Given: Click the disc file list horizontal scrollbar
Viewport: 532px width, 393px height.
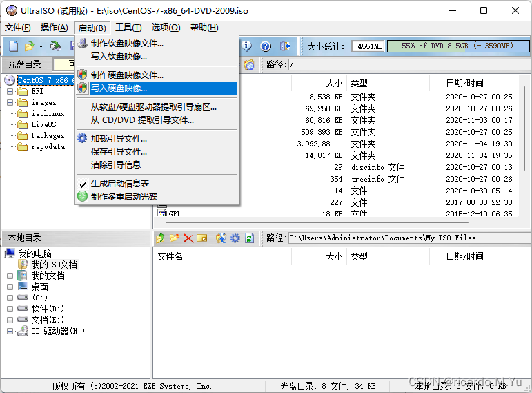Looking at the screenshot, I should point(317,222).
